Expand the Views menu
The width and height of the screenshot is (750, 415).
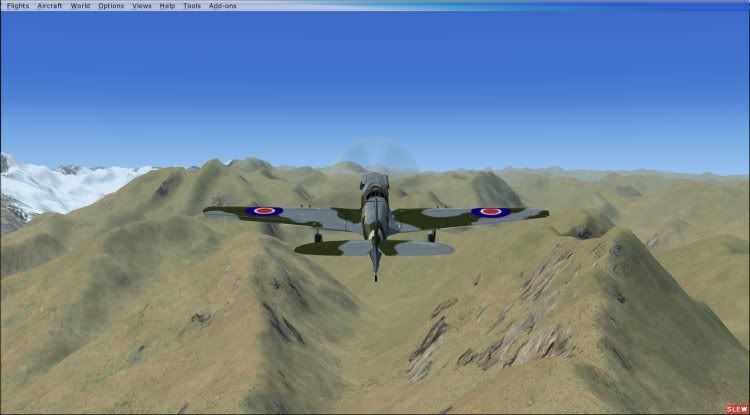pyautogui.click(x=142, y=6)
